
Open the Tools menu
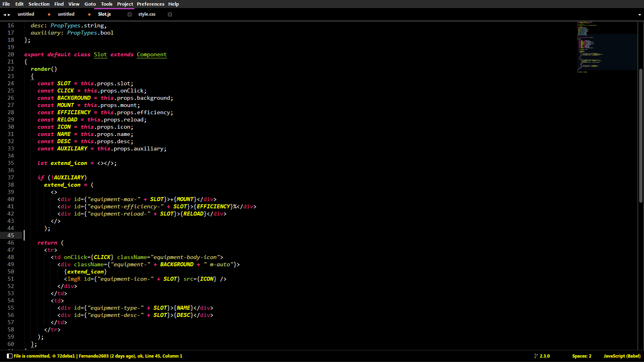(107, 4)
